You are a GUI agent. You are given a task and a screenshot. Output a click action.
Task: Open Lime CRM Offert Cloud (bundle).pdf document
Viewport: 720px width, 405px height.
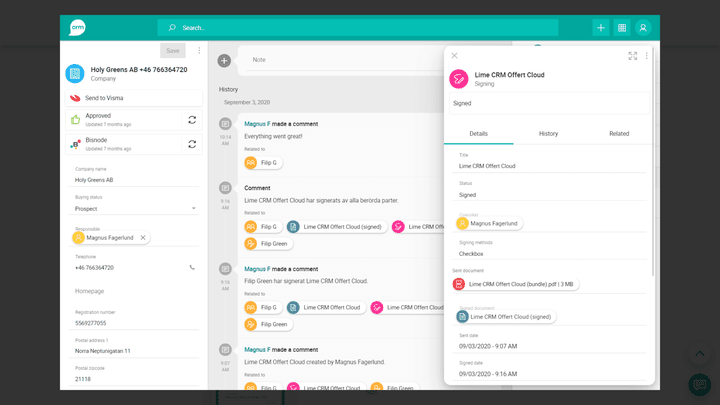516,284
